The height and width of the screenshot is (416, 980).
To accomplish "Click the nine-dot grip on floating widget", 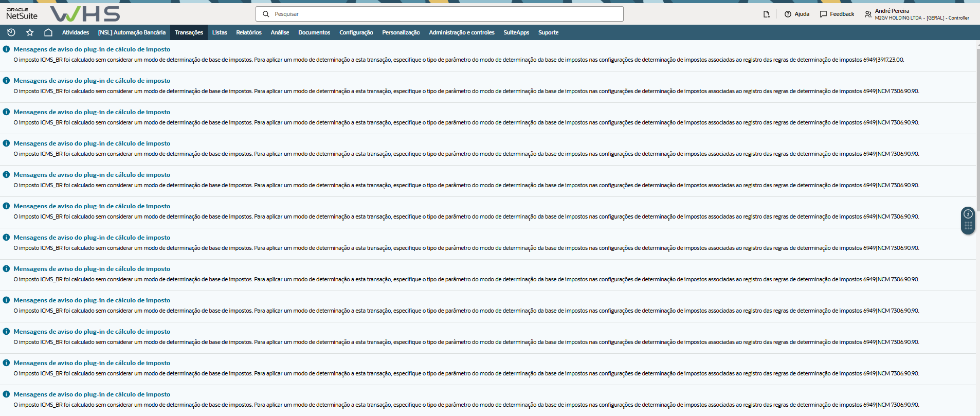I will pyautogui.click(x=968, y=226).
